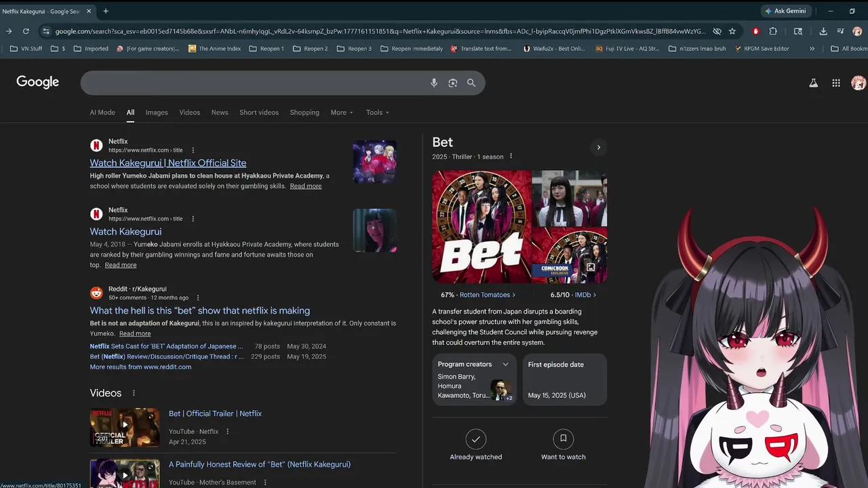868x488 pixels.
Task: Open Reddit 'What the hell is this bet' link
Action: point(200,310)
